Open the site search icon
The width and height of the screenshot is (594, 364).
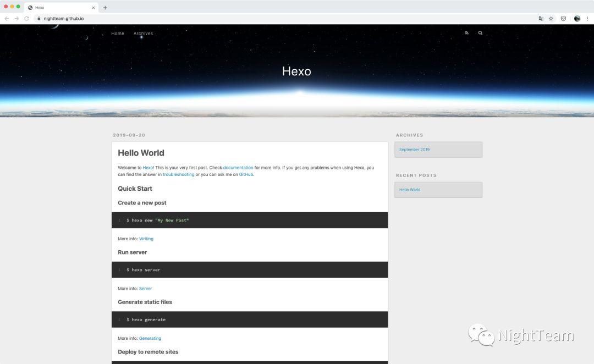pos(480,33)
